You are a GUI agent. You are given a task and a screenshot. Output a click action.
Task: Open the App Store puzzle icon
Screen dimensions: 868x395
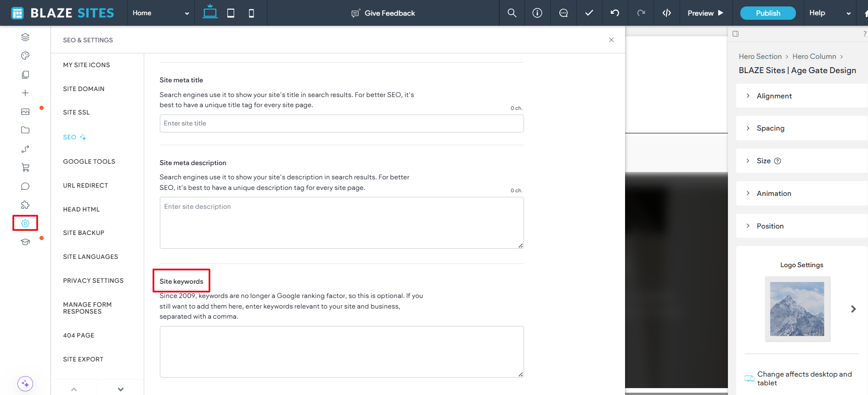point(25,205)
